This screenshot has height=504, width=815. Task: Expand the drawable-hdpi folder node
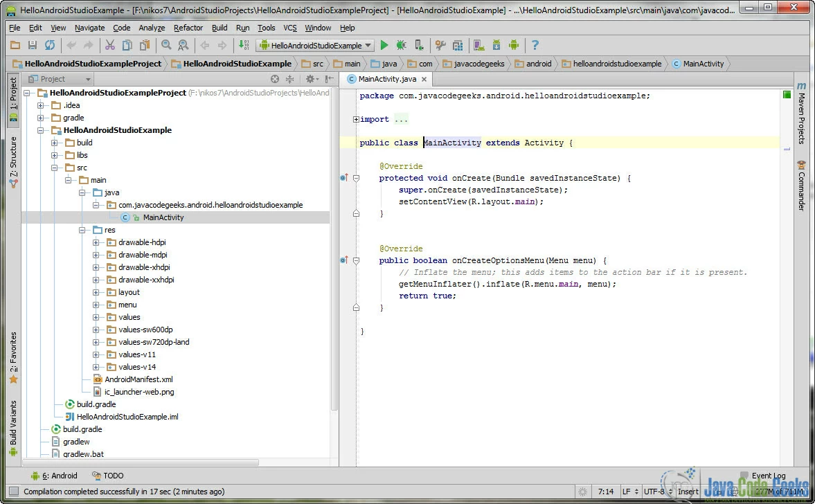point(96,242)
